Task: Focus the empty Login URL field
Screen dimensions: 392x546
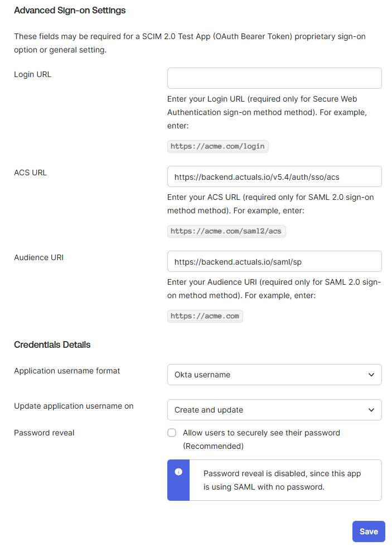Action: click(x=274, y=78)
